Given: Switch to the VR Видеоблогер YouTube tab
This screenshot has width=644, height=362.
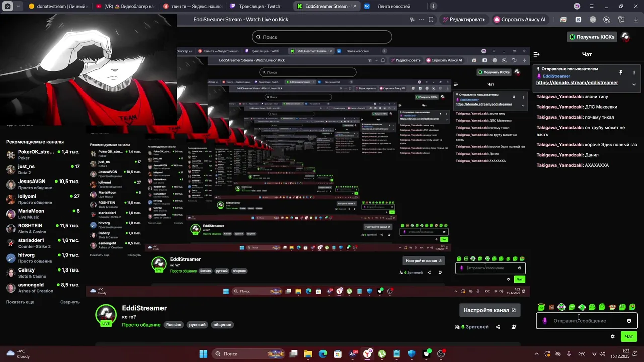Looking at the screenshot, I should tap(124, 6).
